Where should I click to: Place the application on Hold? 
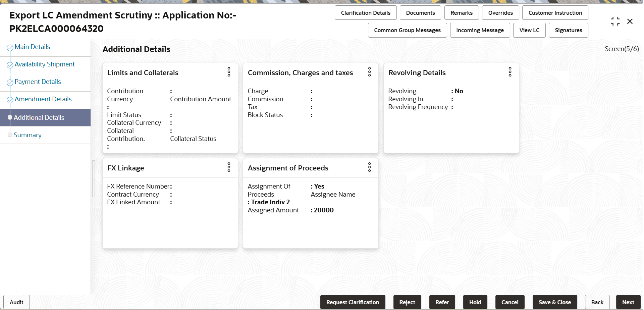point(475,302)
